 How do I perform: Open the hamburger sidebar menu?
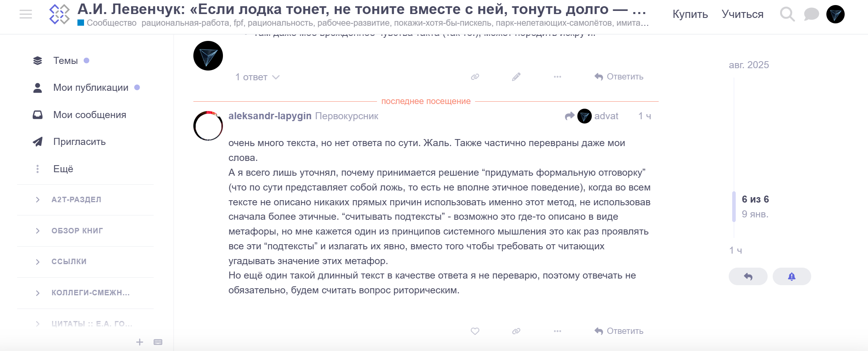26,14
